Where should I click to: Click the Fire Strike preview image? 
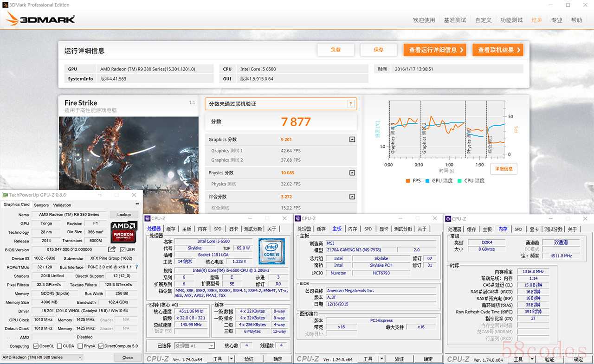(x=129, y=165)
